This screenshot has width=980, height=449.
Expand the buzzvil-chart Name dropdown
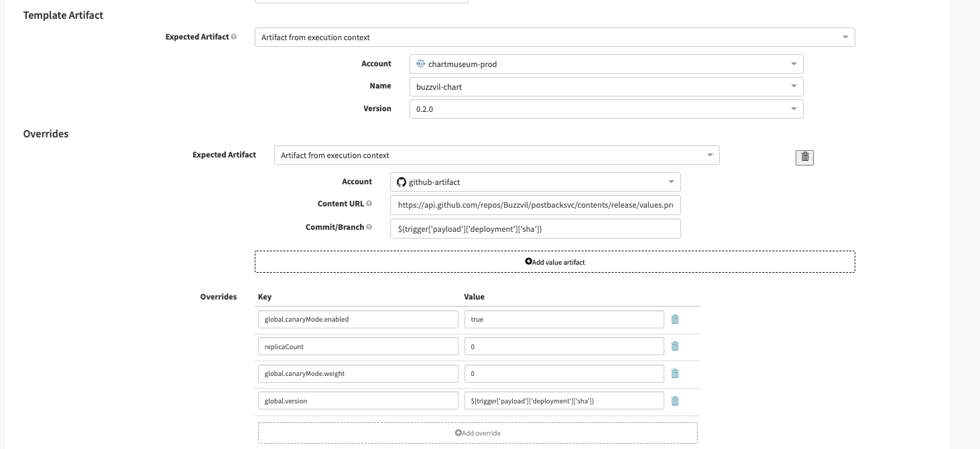coord(606,86)
